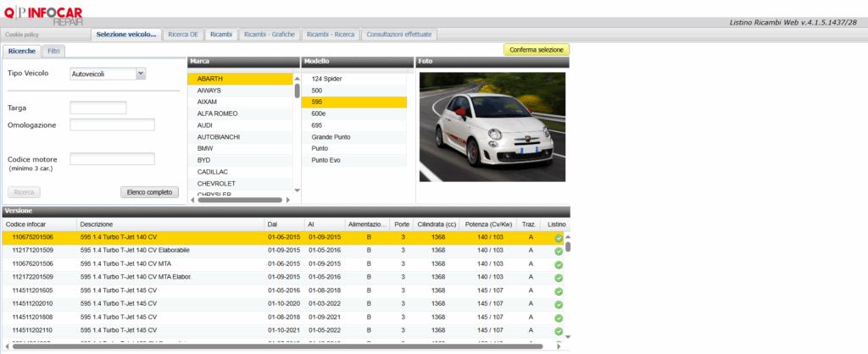The image size is (868, 354).
Task: Select version row 114511201605
Action: click(x=282, y=290)
